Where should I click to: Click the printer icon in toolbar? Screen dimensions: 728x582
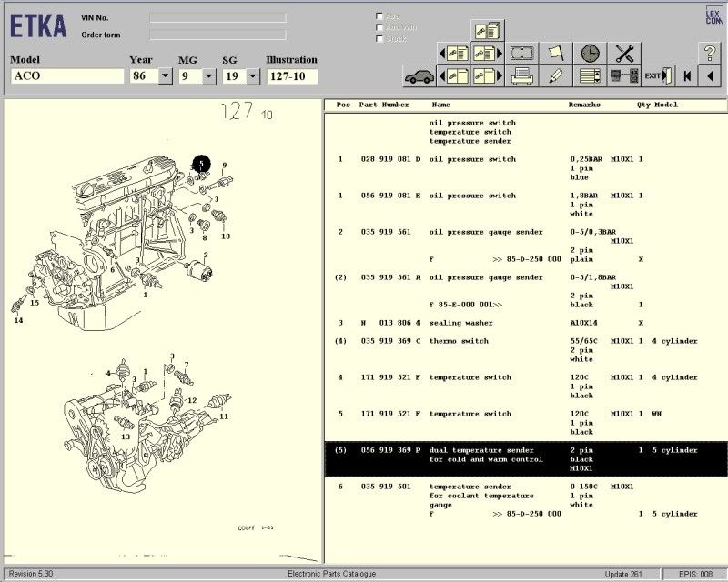tap(521, 76)
